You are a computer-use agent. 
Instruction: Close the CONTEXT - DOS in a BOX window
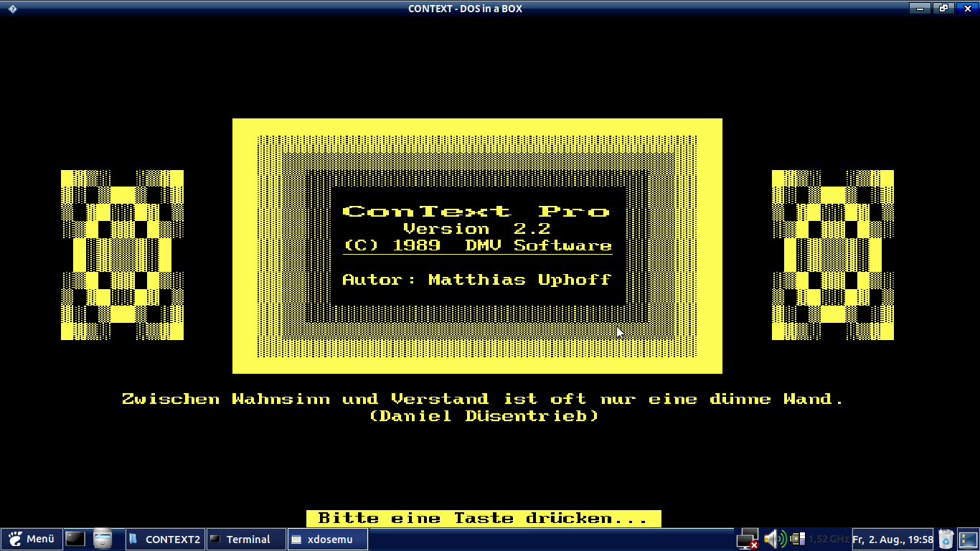coord(966,9)
